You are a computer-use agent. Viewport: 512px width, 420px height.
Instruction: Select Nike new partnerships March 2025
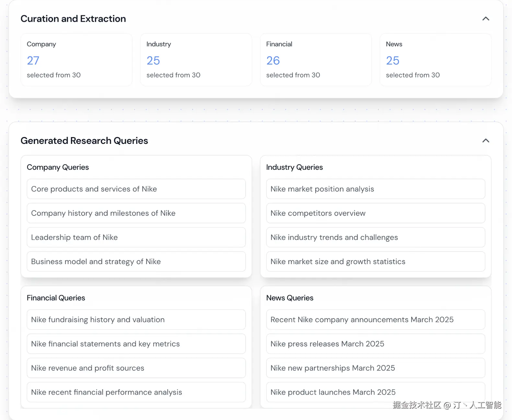coord(375,368)
